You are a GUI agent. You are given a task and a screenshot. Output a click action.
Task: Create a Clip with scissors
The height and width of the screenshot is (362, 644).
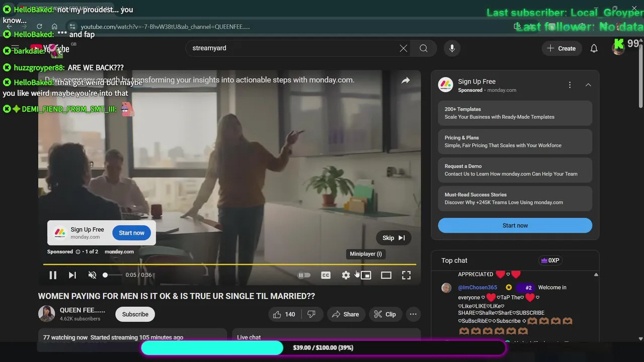pyautogui.click(x=385, y=314)
